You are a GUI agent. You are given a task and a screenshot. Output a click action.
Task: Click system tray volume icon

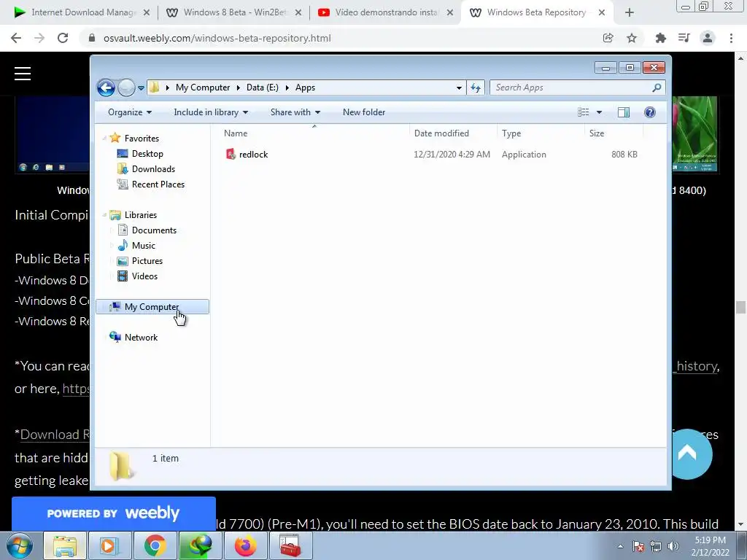click(x=673, y=546)
